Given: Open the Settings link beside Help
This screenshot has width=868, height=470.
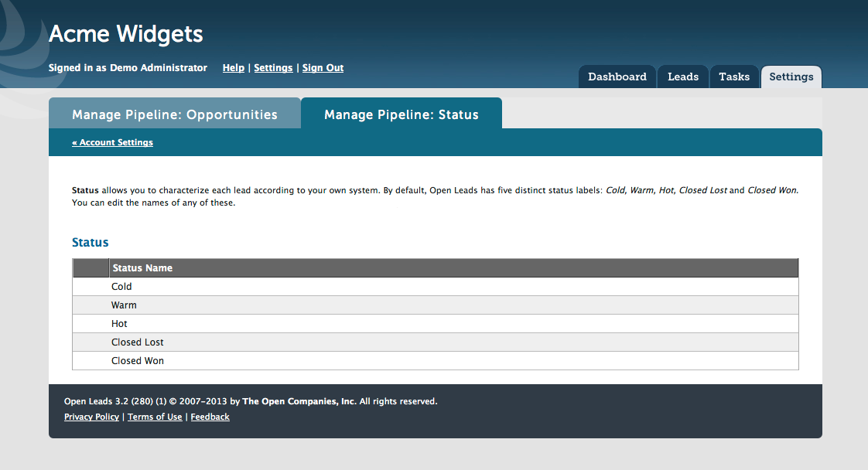Looking at the screenshot, I should [273, 67].
